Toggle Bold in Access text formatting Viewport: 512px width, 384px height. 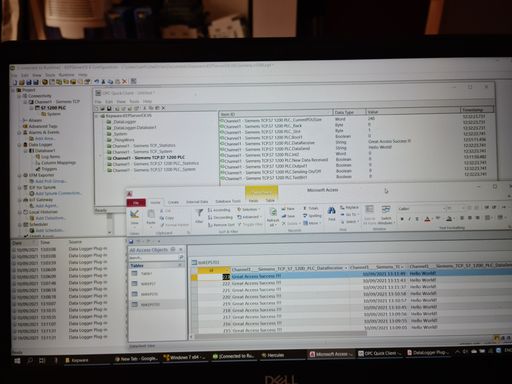402,219
